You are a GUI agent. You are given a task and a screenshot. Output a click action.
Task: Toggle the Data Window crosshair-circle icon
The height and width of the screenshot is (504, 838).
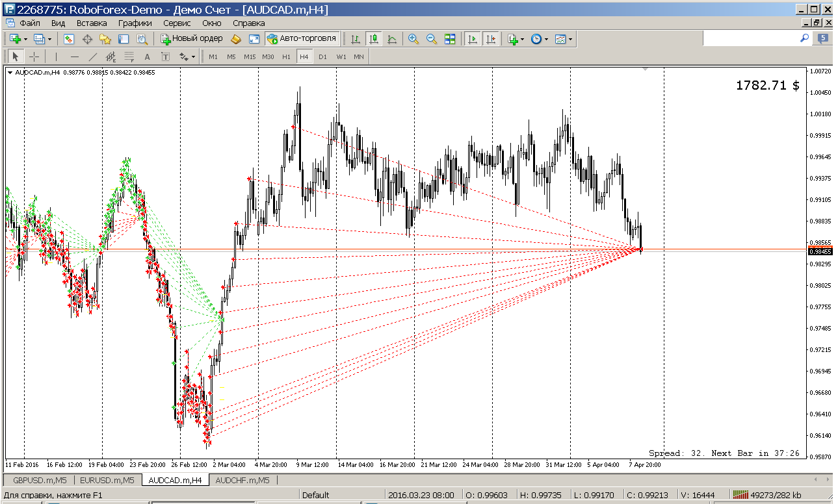coord(87,39)
